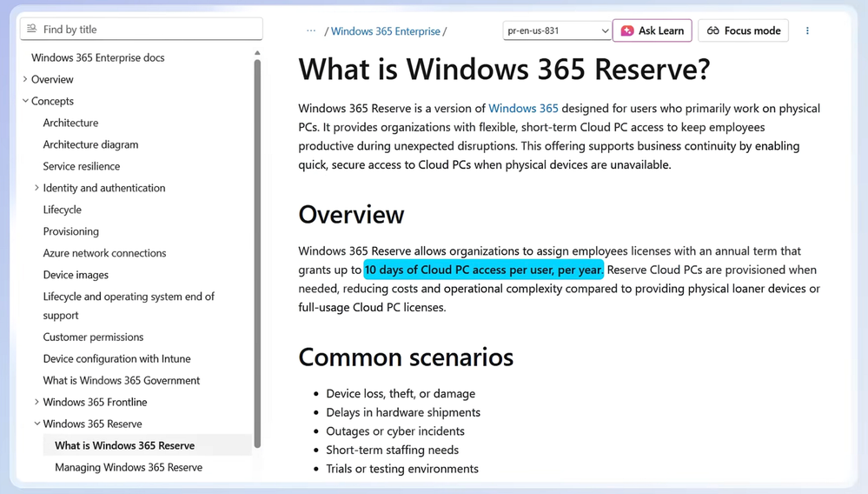Open Lifecycle and operating system end of support
Image resolution: width=868 pixels, height=494 pixels.
click(x=129, y=305)
